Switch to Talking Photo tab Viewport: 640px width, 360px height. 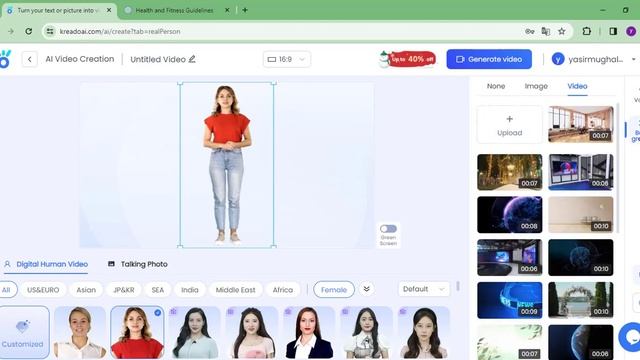[x=138, y=264]
